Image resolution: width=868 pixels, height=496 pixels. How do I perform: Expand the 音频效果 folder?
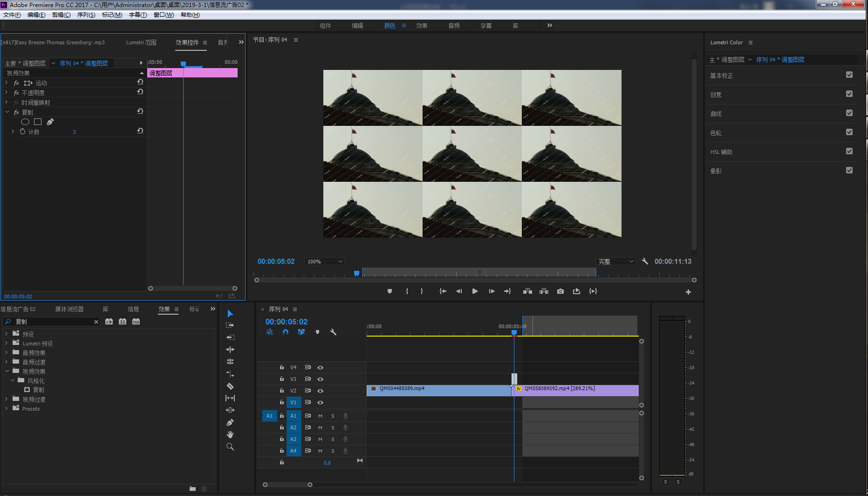click(7, 352)
